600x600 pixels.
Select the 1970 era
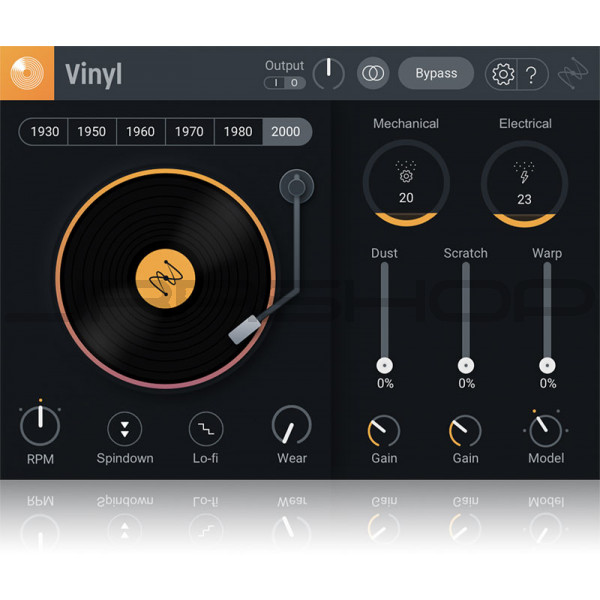tap(189, 132)
